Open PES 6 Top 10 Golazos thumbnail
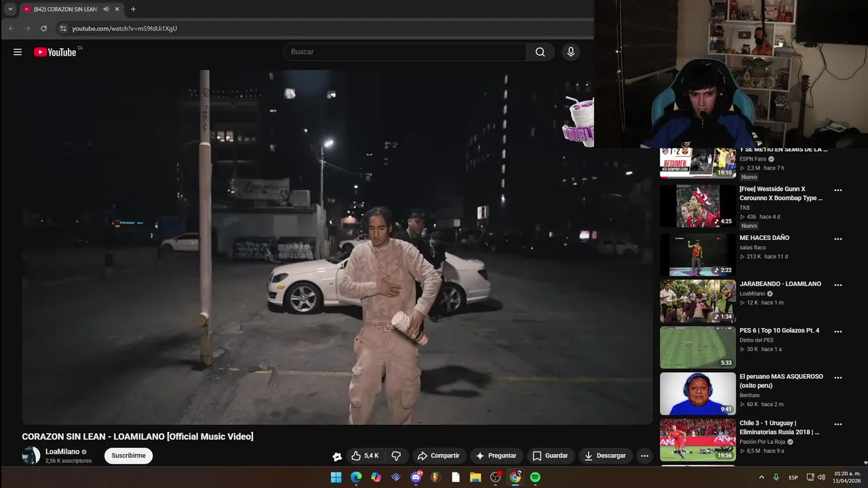The image size is (868, 488). click(698, 348)
